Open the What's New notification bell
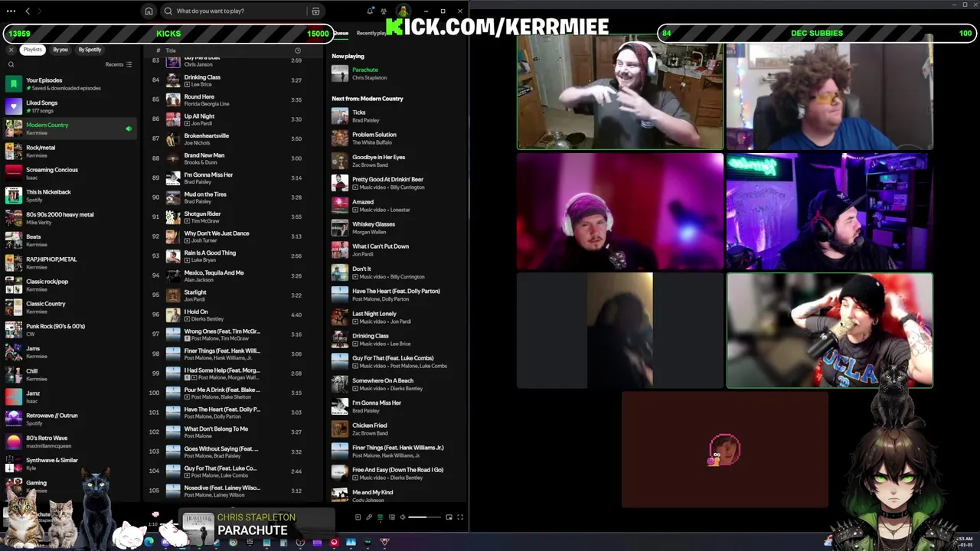This screenshot has height=551, width=980. [x=371, y=11]
